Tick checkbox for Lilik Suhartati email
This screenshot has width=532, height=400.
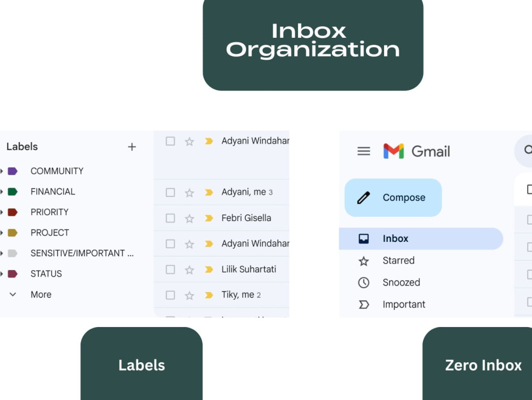coord(170,270)
